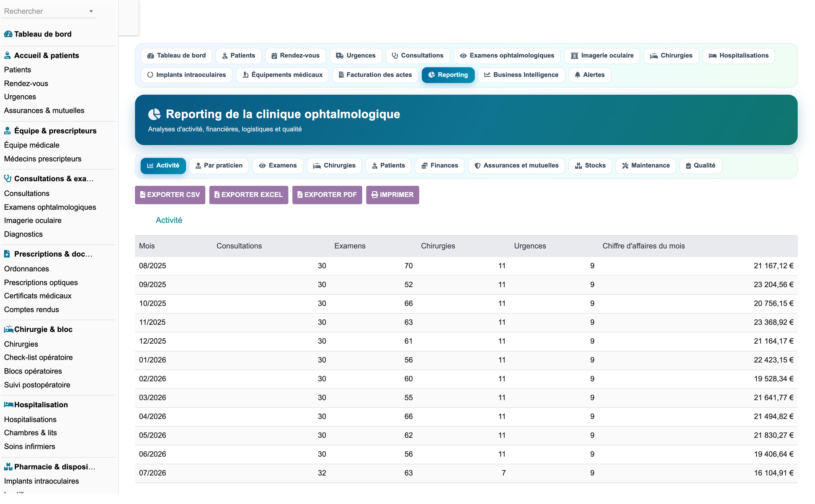815x504 pixels.
Task: Open Assurances & mutuelles sidebar link
Action: tap(44, 111)
